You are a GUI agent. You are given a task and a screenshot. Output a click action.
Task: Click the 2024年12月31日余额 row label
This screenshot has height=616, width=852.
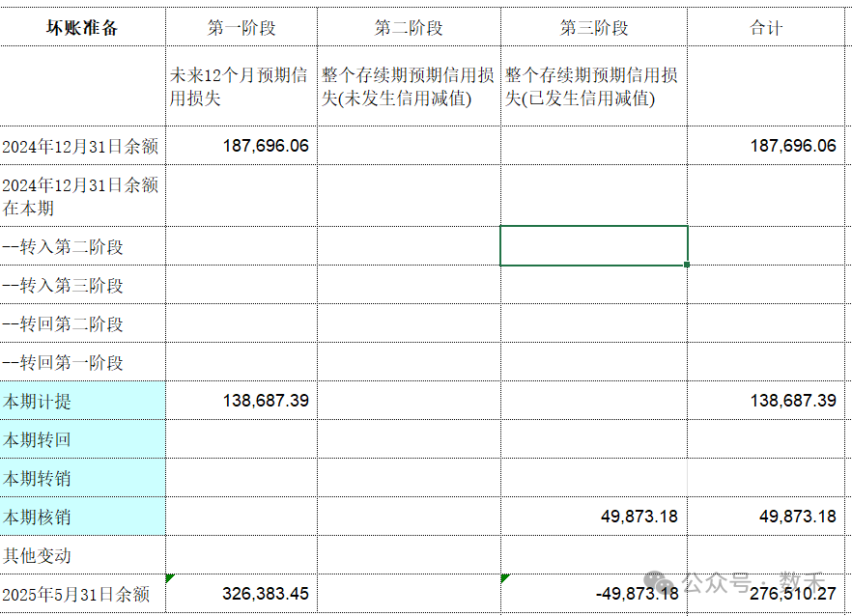(82, 146)
